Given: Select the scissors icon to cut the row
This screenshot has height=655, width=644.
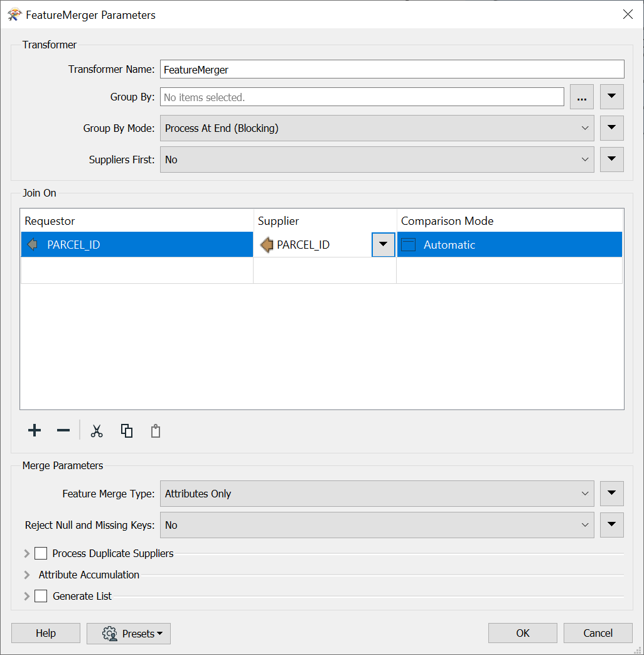Looking at the screenshot, I should click(x=97, y=431).
